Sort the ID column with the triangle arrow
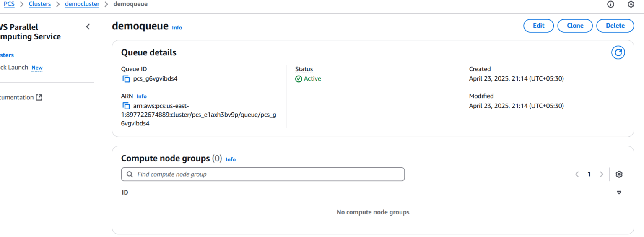 coord(619,193)
